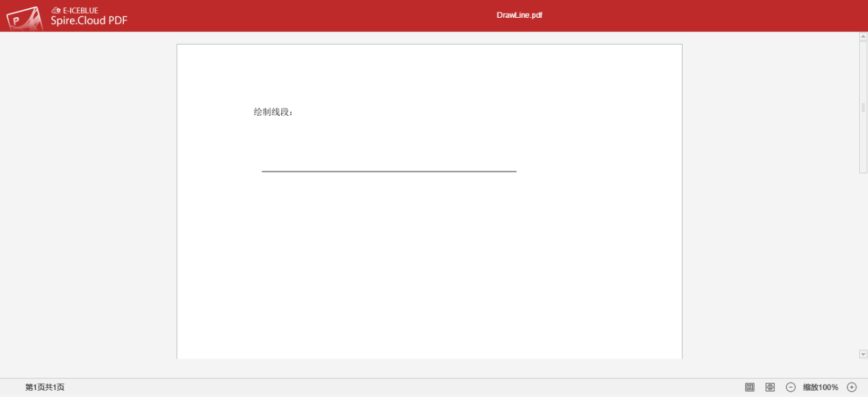Click the Spire.Cloud PDF logo icon
Viewport: 868px width, 397px height.
26,14
